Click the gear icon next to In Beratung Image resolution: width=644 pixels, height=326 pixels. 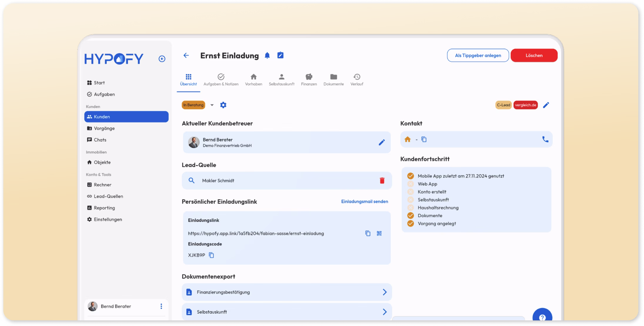tap(223, 105)
